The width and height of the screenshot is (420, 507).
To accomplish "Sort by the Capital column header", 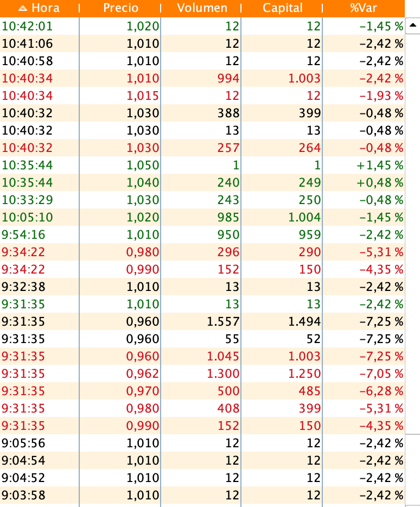I will (x=283, y=8).
